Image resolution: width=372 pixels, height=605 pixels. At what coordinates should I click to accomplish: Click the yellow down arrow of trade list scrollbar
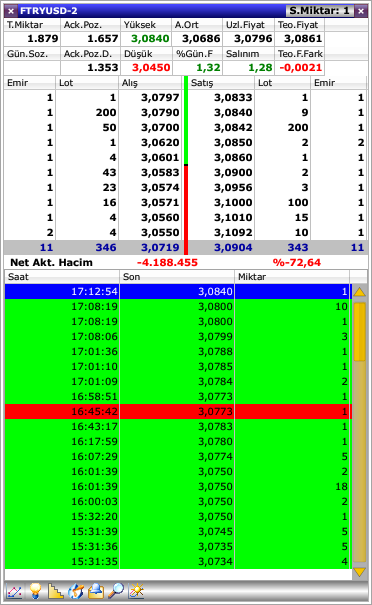(360, 572)
